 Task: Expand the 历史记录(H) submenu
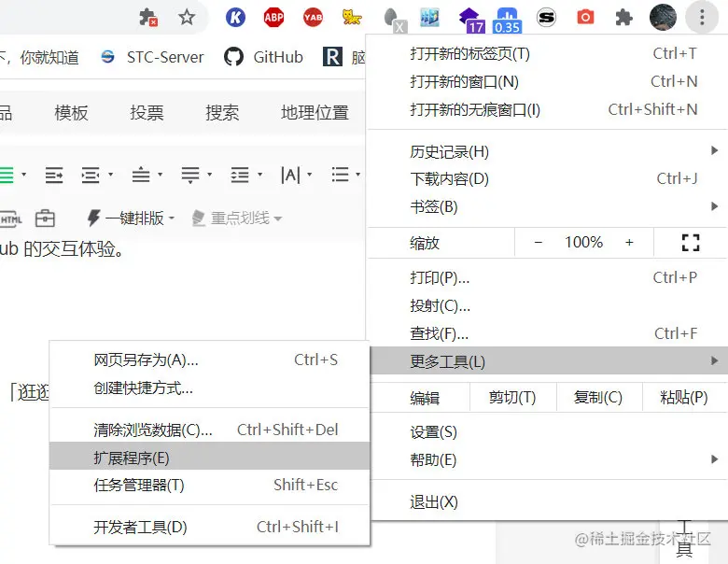tap(548, 151)
